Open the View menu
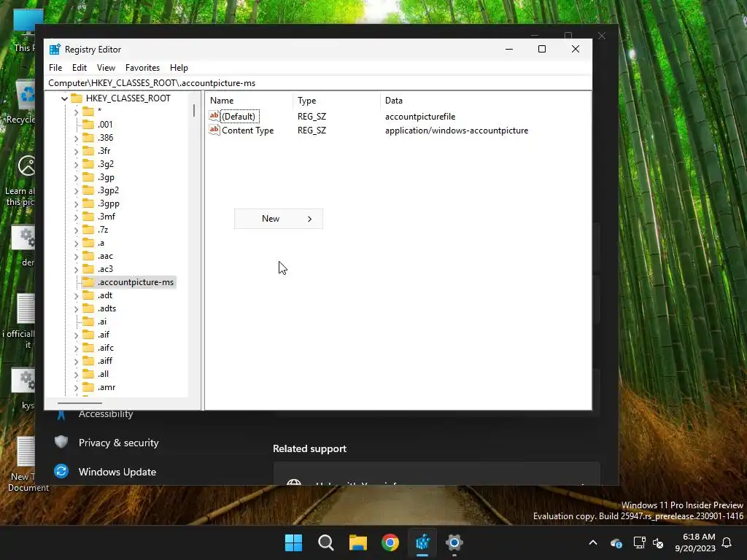This screenshot has height=560, width=747. (106, 68)
